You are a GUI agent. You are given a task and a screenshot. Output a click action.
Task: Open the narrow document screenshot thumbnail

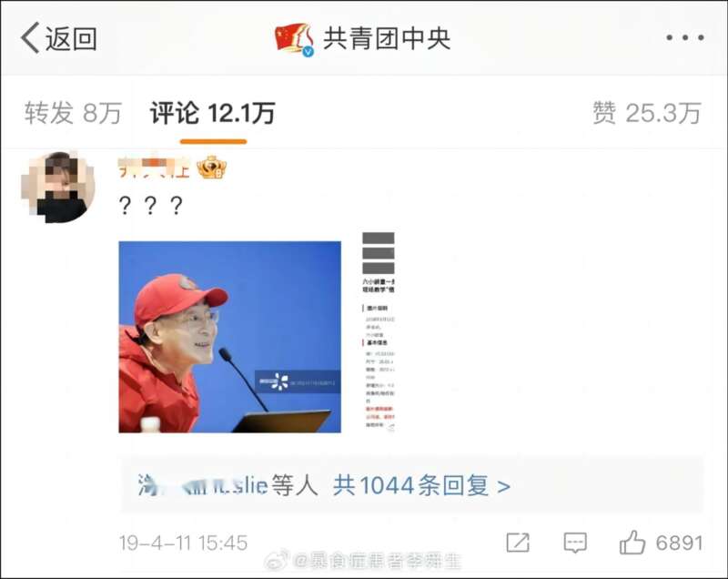pos(379,331)
